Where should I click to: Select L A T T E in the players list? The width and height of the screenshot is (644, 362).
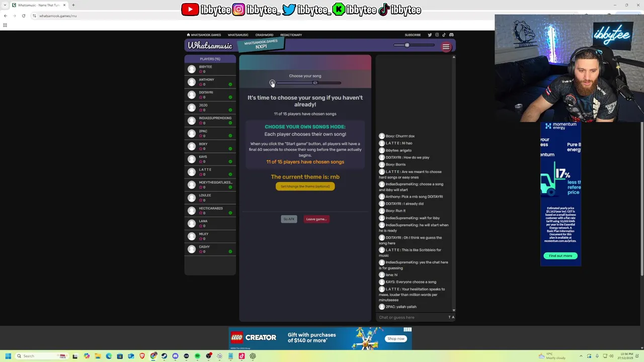tap(210, 172)
